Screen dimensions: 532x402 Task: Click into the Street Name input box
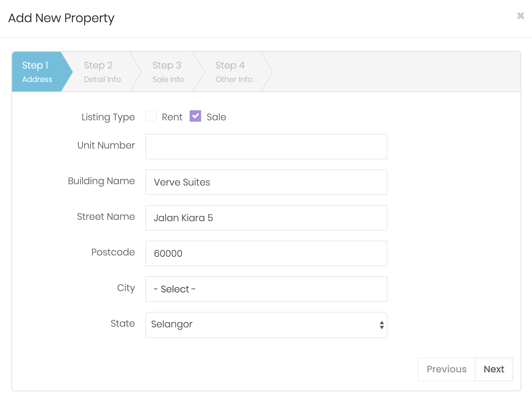point(266,218)
